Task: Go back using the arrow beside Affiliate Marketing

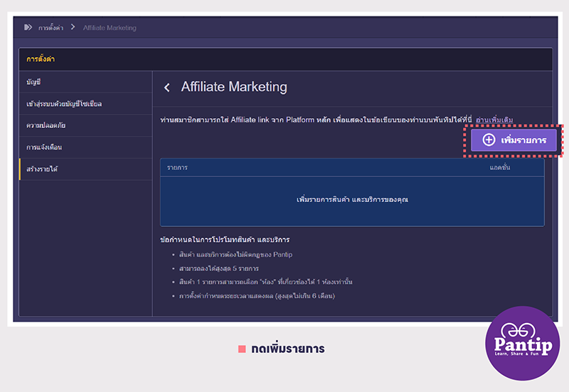Action: tap(167, 88)
